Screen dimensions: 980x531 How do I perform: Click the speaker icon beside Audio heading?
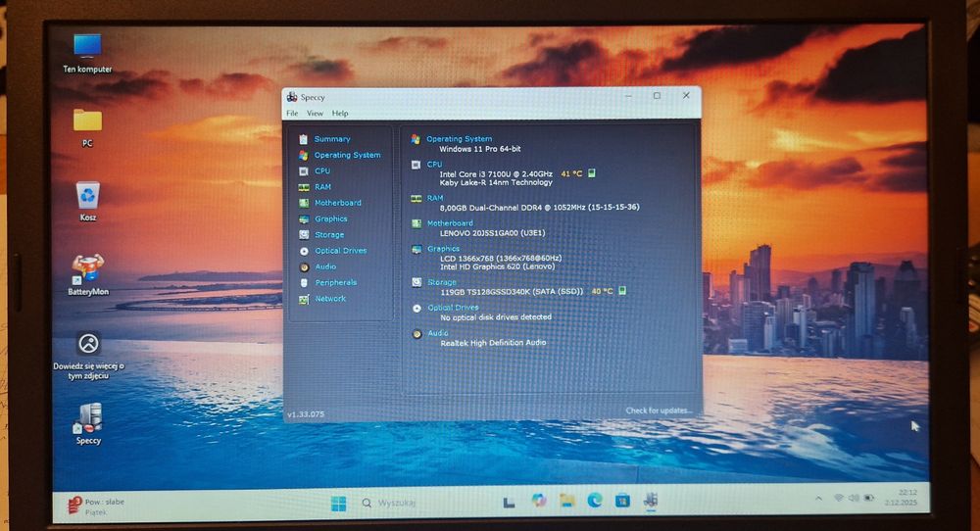tap(416, 334)
